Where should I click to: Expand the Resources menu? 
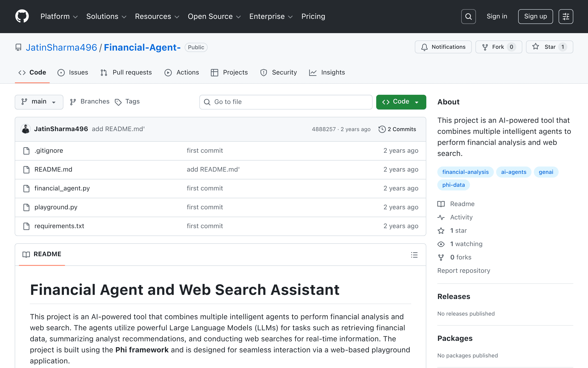157,16
